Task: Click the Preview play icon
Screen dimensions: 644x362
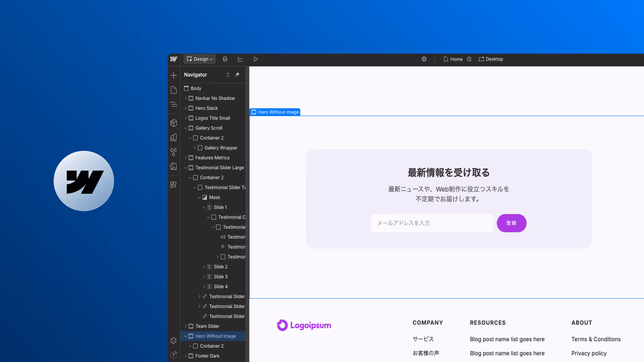Action: point(256,59)
